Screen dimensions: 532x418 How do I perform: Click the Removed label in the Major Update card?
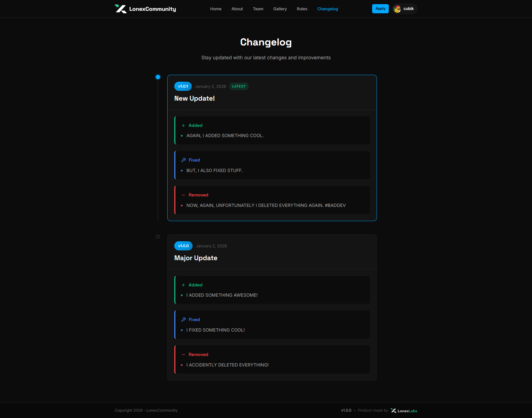[198, 355]
